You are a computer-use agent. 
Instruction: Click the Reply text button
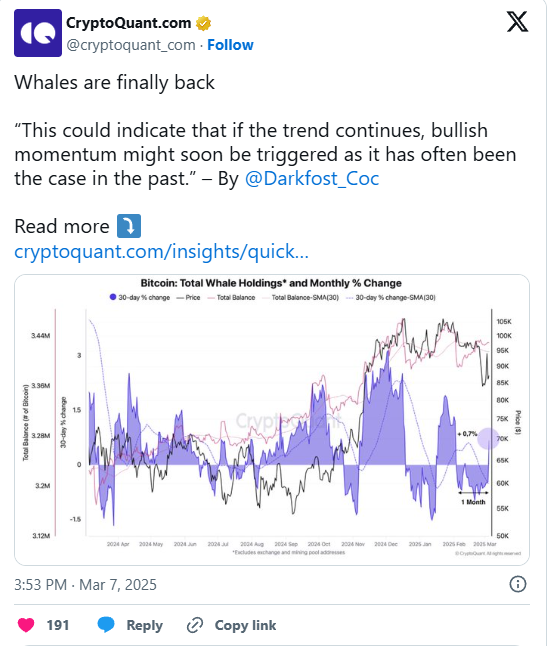click(x=144, y=625)
